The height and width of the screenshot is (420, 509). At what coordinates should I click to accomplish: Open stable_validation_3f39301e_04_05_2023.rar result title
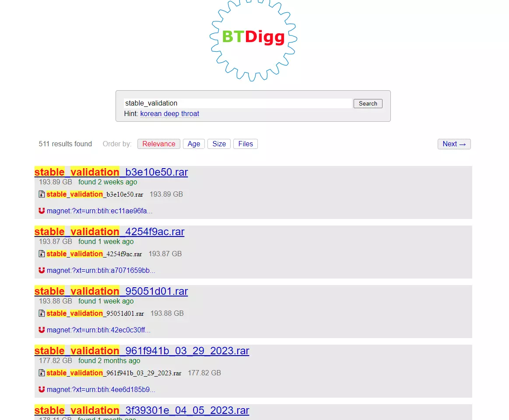click(x=142, y=410)
